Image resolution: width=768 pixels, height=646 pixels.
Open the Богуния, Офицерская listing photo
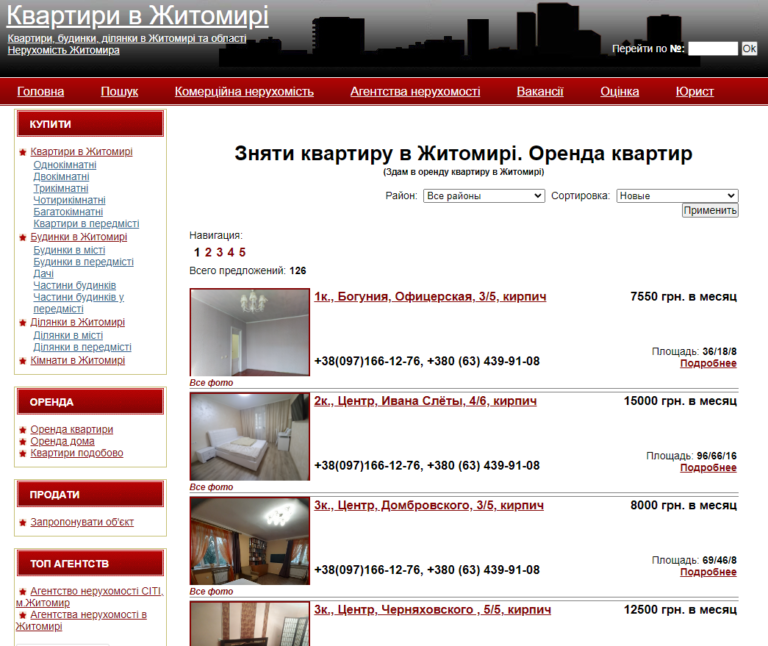pyautogui.click(x=250, y=332)
